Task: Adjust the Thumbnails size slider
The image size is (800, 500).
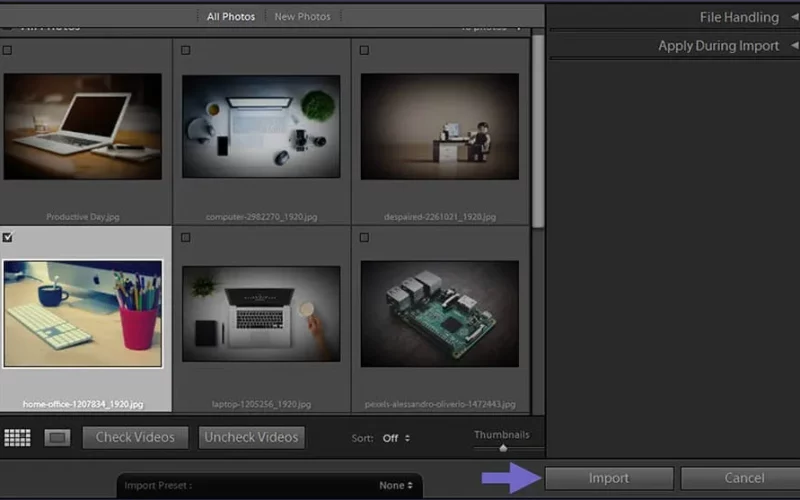Action: coord(503,448)
